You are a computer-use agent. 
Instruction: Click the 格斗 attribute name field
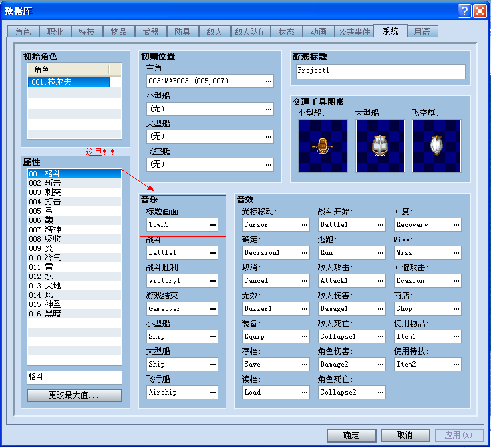coord(75,377)
